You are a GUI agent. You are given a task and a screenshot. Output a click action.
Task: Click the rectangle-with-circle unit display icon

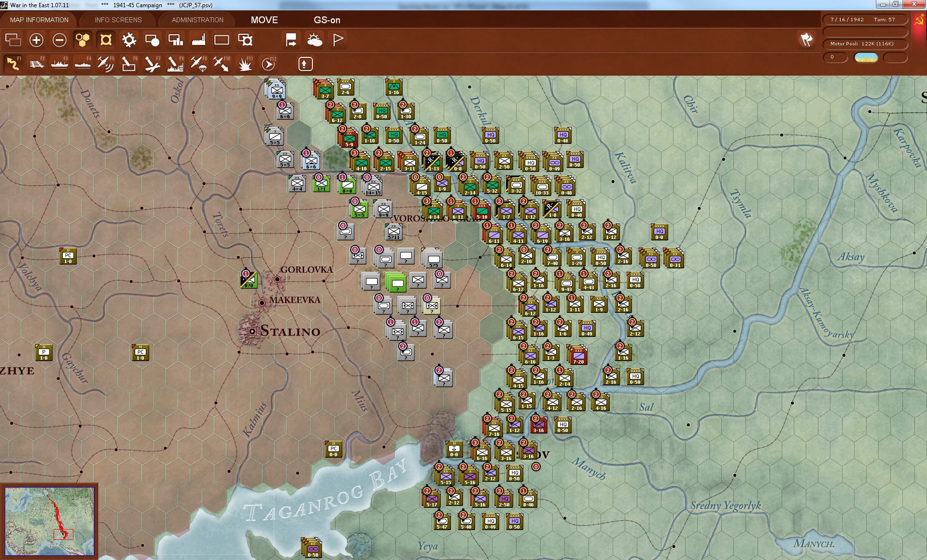click(x=152, y=40)
